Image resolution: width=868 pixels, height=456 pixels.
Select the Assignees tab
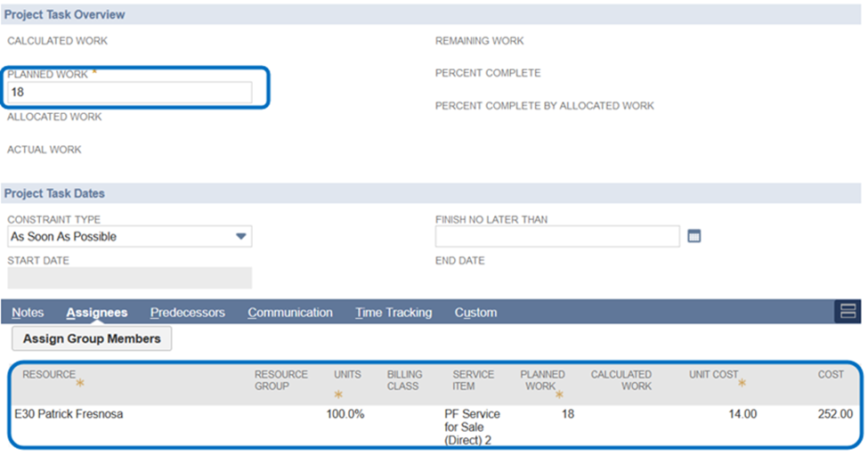pyautogui.click(x=97, y=313)
